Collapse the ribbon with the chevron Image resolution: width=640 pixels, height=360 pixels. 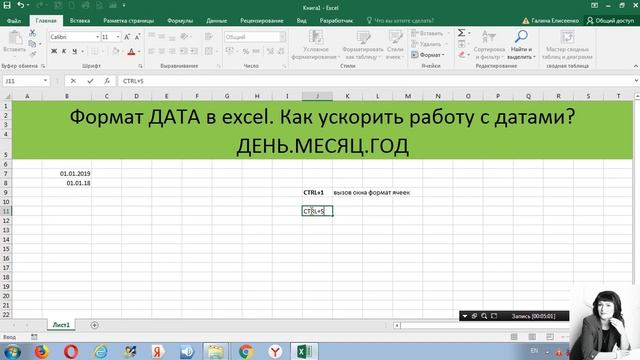pos(636,66)
